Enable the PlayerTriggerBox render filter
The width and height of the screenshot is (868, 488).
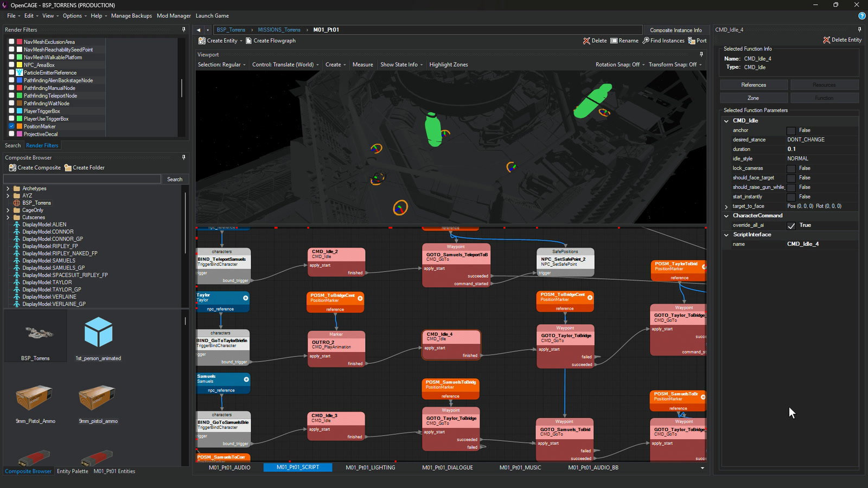coord(11,111)
